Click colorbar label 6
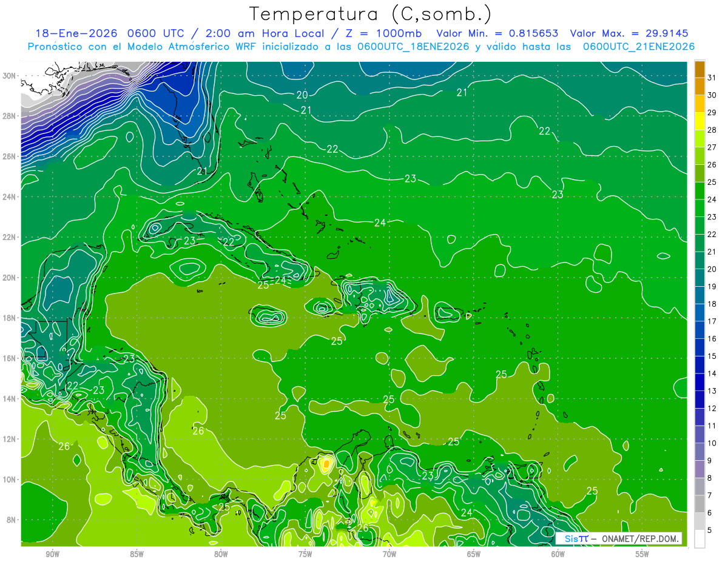This screenshot has width=728, height=562. click(710, 512)
